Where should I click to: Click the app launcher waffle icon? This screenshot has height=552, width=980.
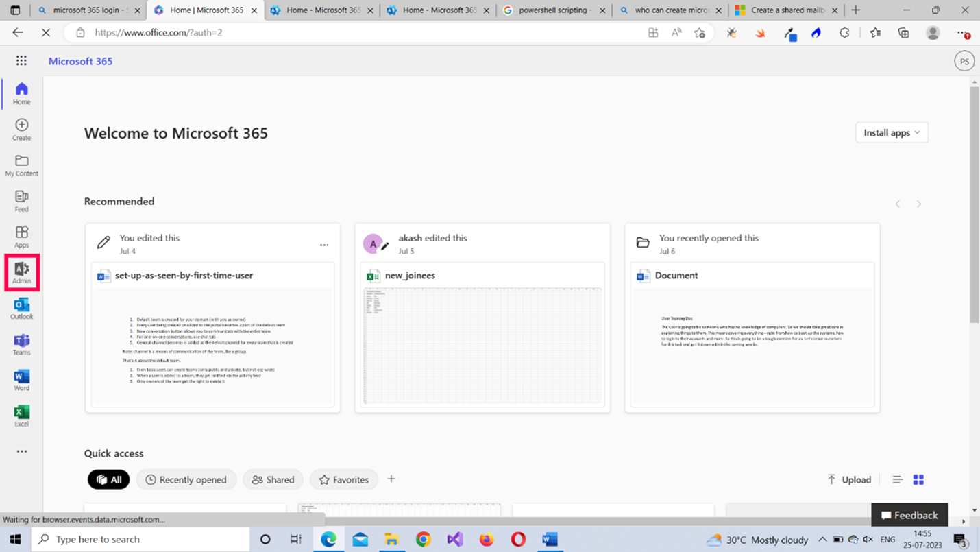pyautogui.click(x=21, y=61)
